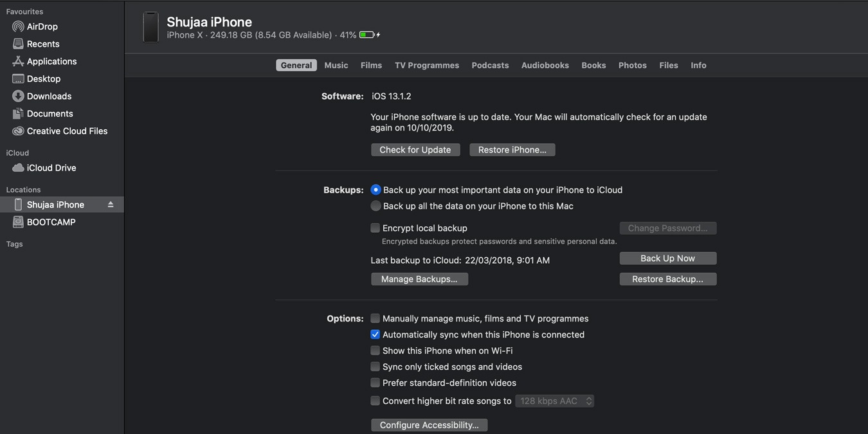Select backing up all data to this Mac
The width and height of the screenshot is (868, 434).
(x=375, y=205)
